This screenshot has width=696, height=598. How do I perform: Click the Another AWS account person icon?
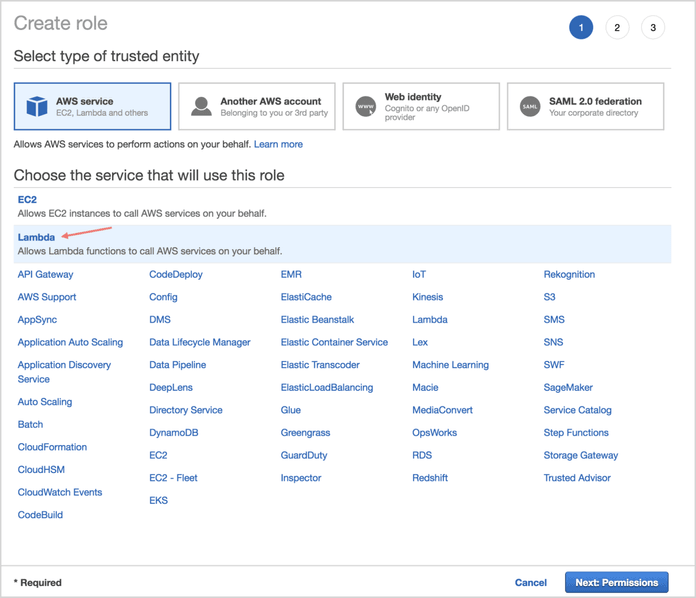click(202, 106)
